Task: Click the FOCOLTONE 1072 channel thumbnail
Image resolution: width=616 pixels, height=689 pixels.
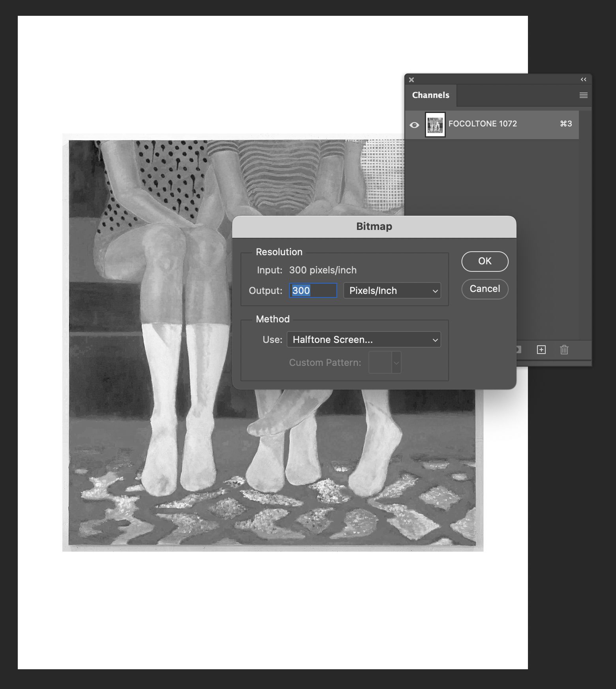Action: (435, 125)
